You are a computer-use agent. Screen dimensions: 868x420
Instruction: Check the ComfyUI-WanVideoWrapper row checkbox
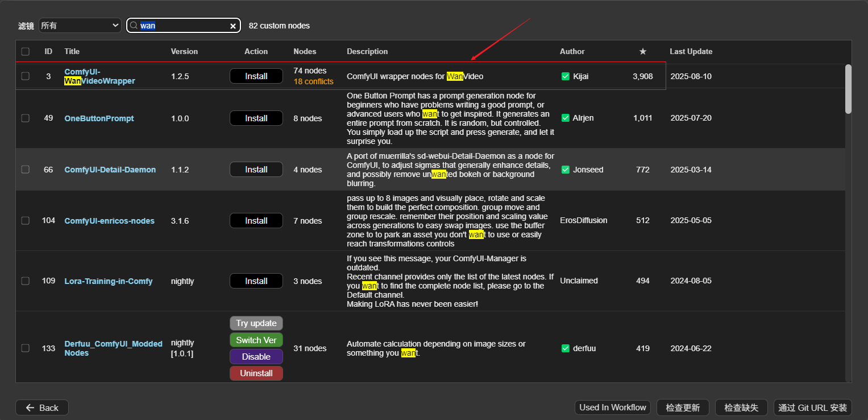25,76
